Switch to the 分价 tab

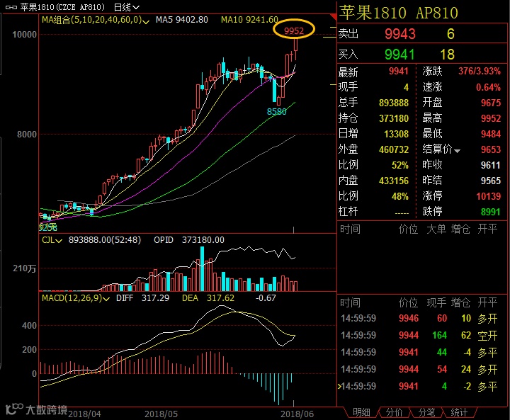pyautogui.click(x=394, y=412)
